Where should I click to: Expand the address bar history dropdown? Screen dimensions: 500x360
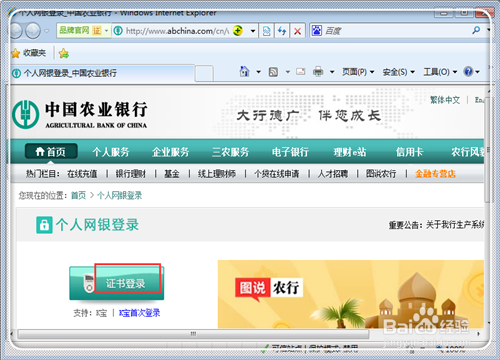point(253,31)
